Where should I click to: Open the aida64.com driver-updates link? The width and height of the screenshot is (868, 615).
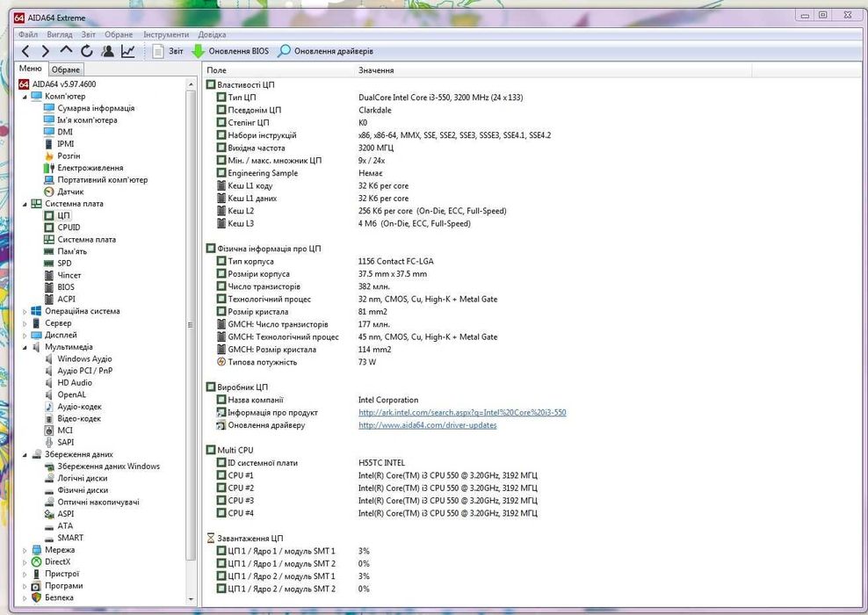click(x=427, y=425)
